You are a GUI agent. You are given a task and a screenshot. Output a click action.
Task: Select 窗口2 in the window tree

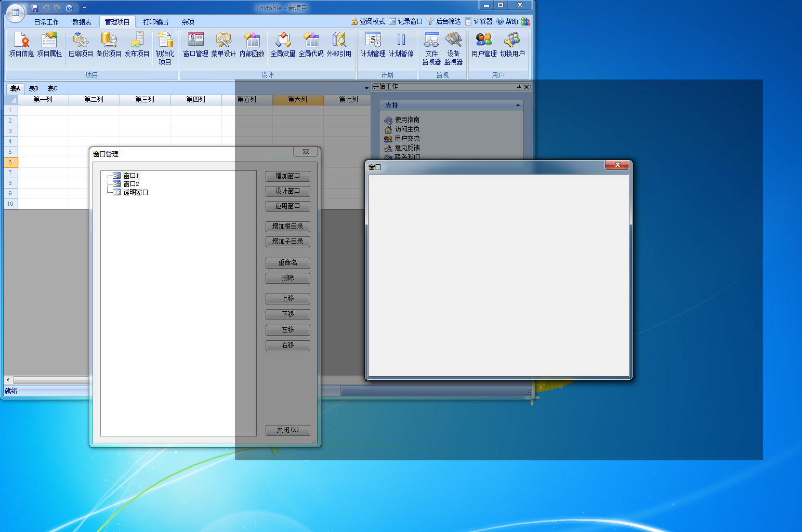[x=131, y=184]
